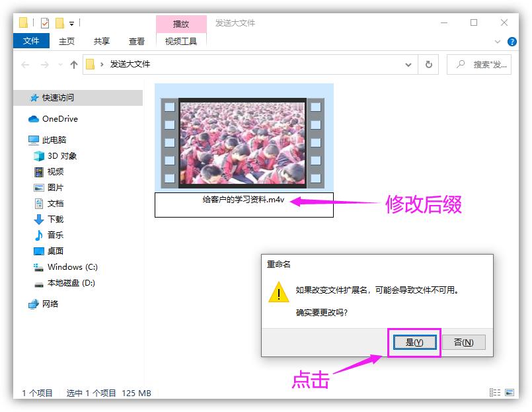532x412 pixels.
Task: Cancel the extension change with 否(N)
Action: (x=463, y=342)
